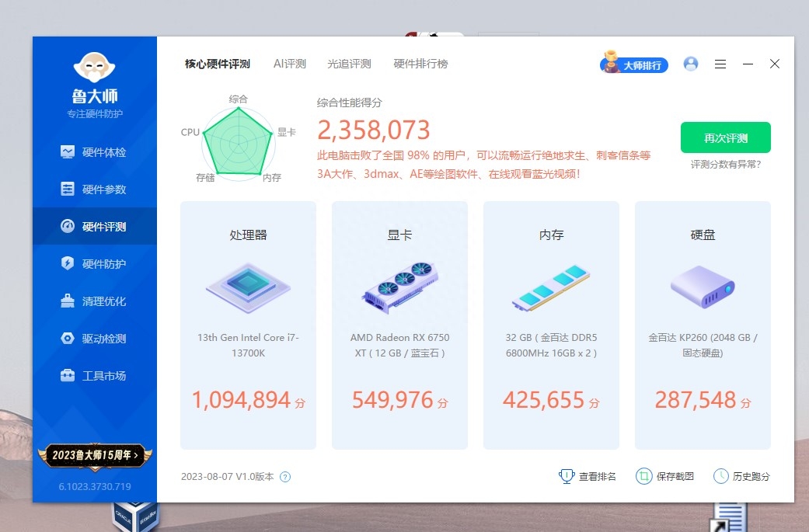Click the processor chip illustration
This screenshot has height=532, width=809.
[x=248, y=287]
